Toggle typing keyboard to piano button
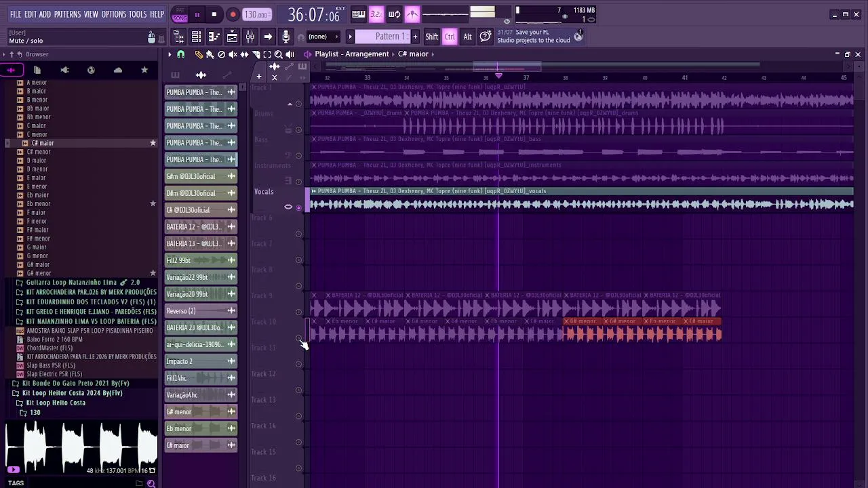The width and height of the screenshot is (868, 488). [359, 14]
